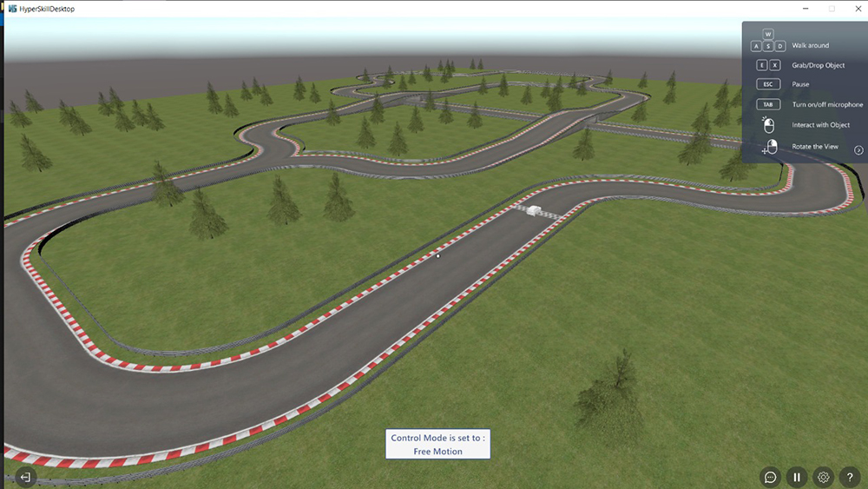The image size is (868, 489).
Task: Click the E key icon
Action: 762,65
